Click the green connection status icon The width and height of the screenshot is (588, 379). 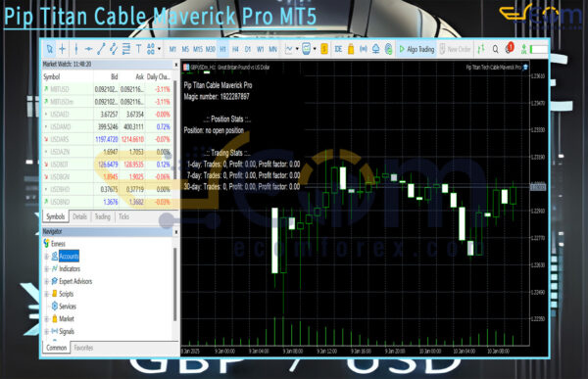tap(524, 49)
